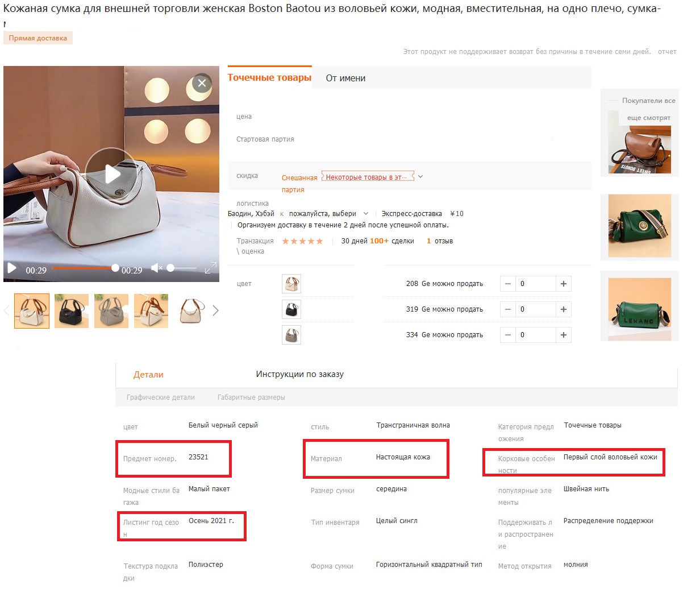
Task: Increase quantity for white bag color
Action: pyautogui.click(x=564, y=284)
